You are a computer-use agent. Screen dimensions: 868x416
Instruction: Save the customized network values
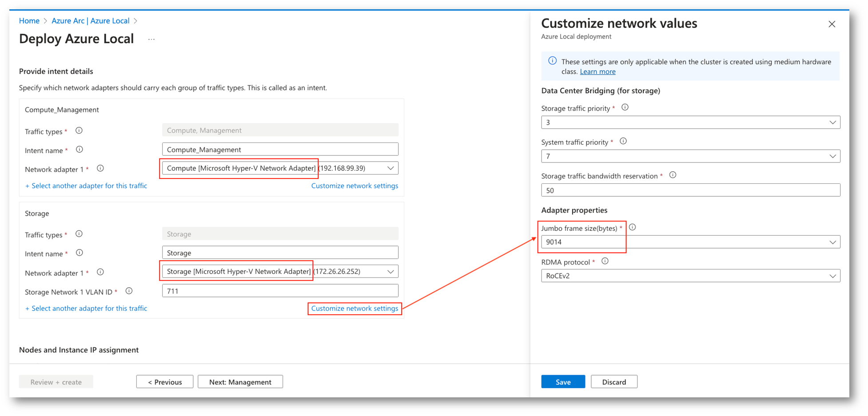coord(563,382)
